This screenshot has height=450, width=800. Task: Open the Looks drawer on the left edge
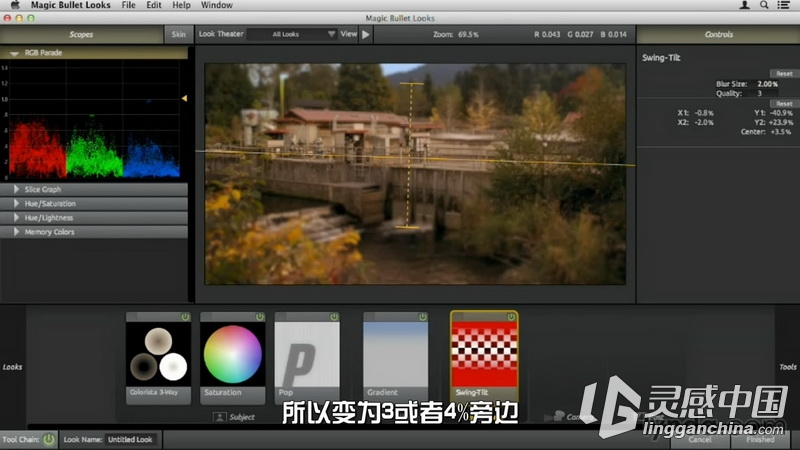tap(12, 367)
